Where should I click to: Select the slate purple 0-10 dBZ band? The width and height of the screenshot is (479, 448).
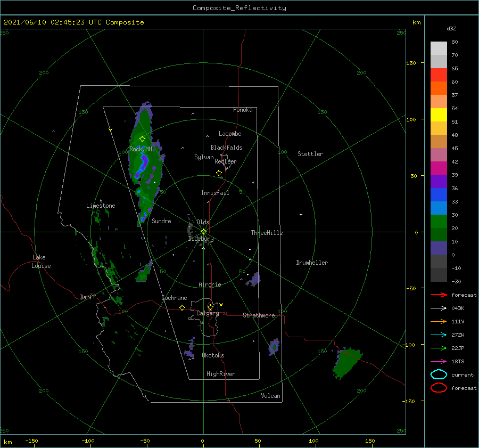pos(439,248)
